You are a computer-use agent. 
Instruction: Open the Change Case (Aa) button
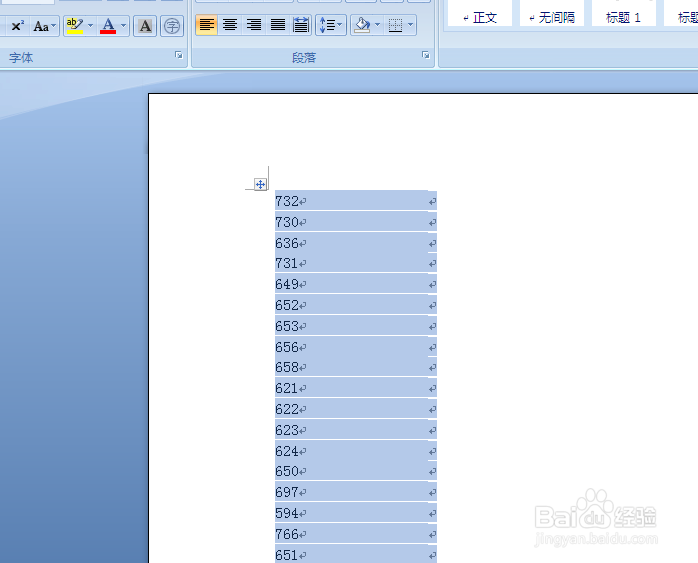pos(45,26)
